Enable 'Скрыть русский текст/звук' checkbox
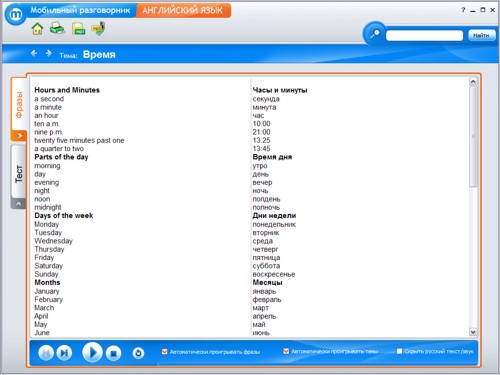Screen dimensions: 500x375 [399, 351]
